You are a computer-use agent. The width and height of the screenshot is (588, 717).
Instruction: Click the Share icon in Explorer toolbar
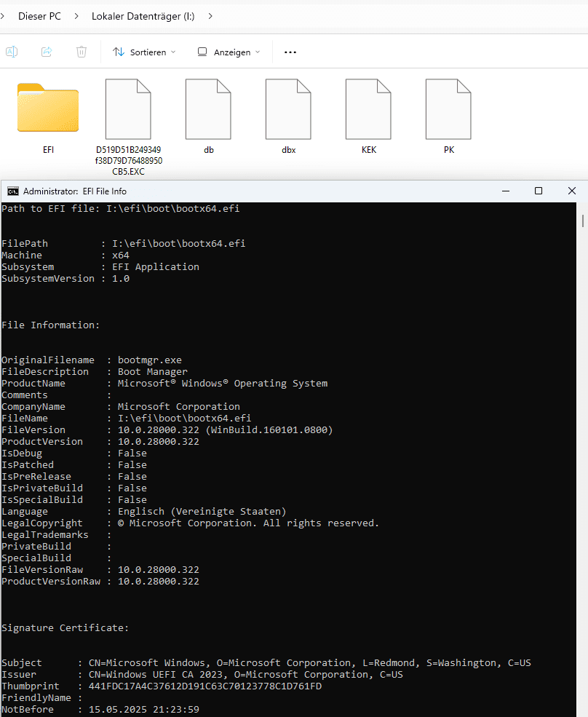pos(47,52)
